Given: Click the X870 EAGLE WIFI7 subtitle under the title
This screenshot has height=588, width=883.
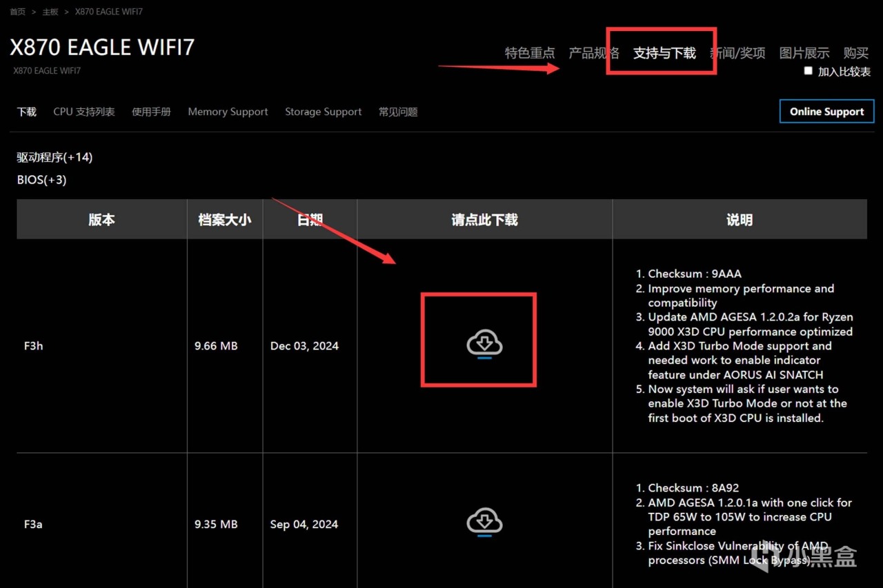Looking at the screenshot, I should 47,70.
